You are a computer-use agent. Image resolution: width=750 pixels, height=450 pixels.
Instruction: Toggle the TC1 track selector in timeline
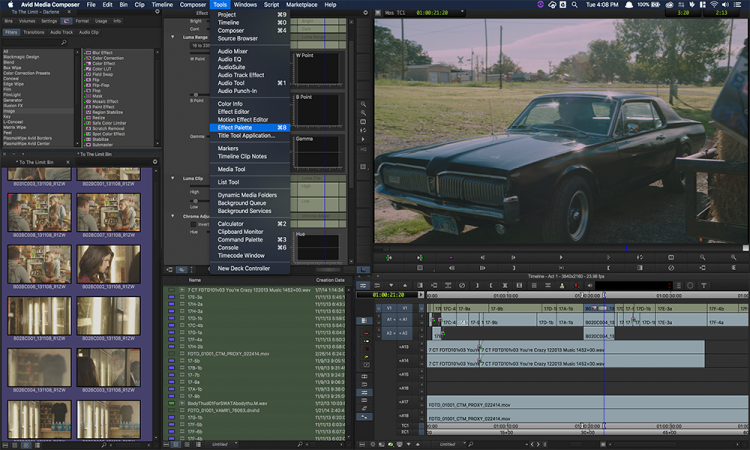point(406,425)
